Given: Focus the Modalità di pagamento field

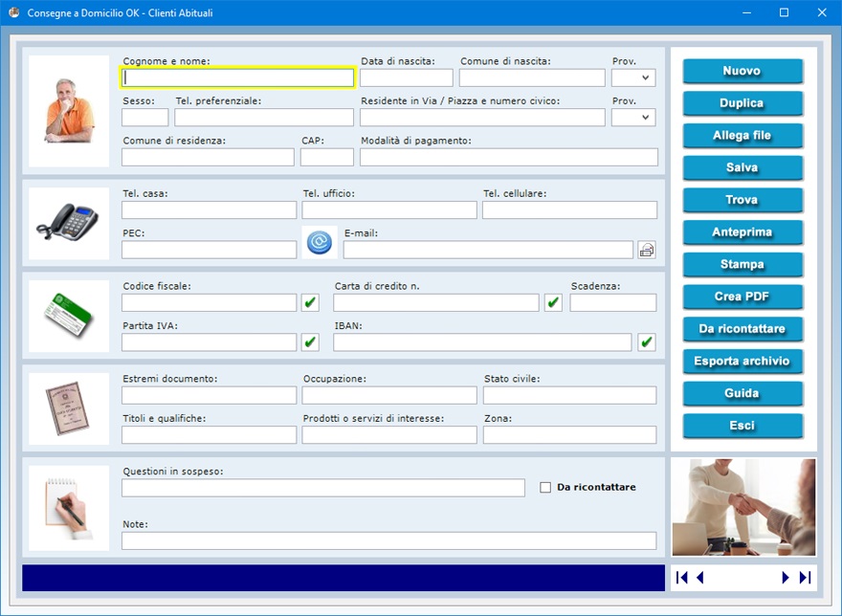Looking at the screenshot, I should click(509, 157).
